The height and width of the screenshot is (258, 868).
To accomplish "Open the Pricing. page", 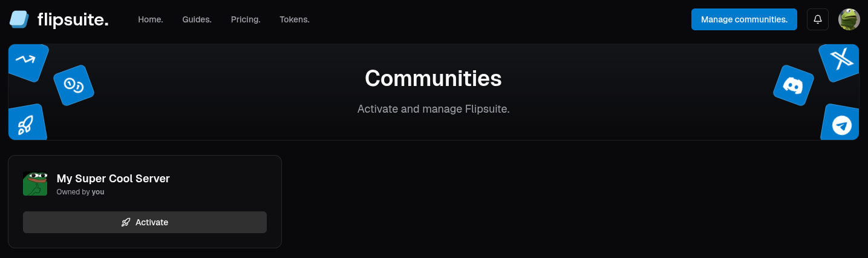I will pyautogui.click(x=246, y=19).
